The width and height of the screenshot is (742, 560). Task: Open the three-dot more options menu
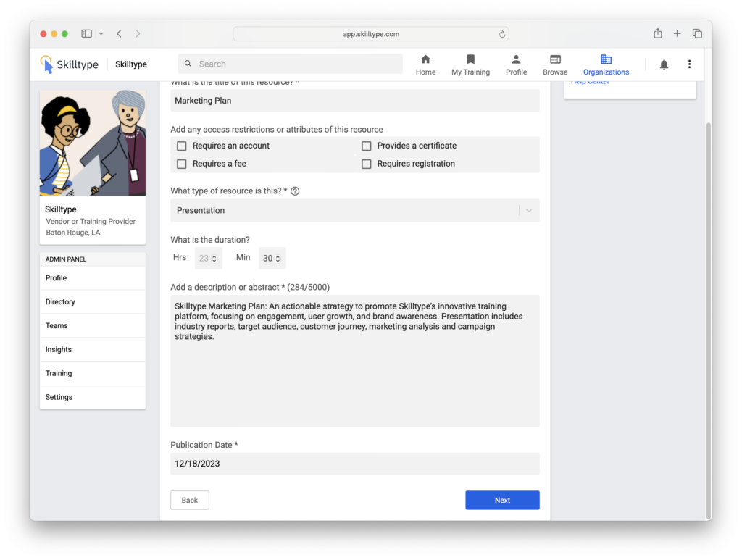click(x=689, y=64)
